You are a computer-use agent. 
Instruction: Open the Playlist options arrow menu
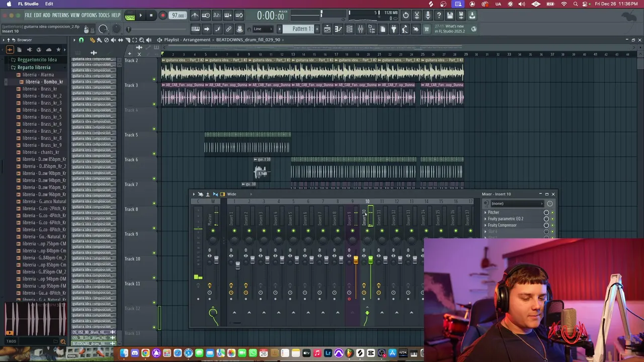point(74,40)
